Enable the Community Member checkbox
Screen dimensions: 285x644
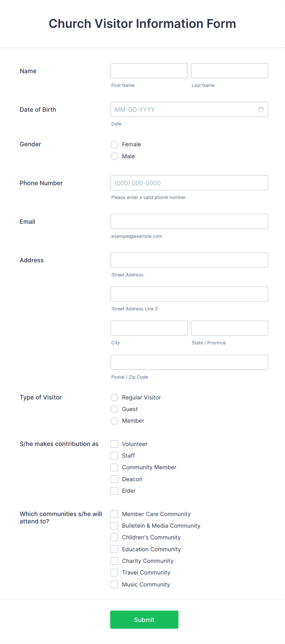114,467
